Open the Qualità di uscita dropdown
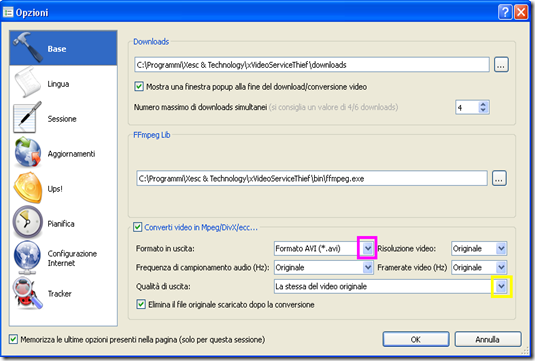Image resolution: width=535 pixels, height=361 pixels. tap(501, 286)
